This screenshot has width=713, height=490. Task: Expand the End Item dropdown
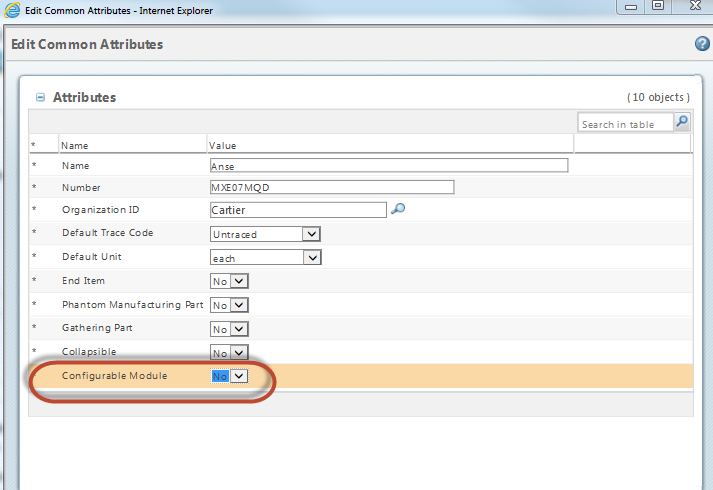229,281
